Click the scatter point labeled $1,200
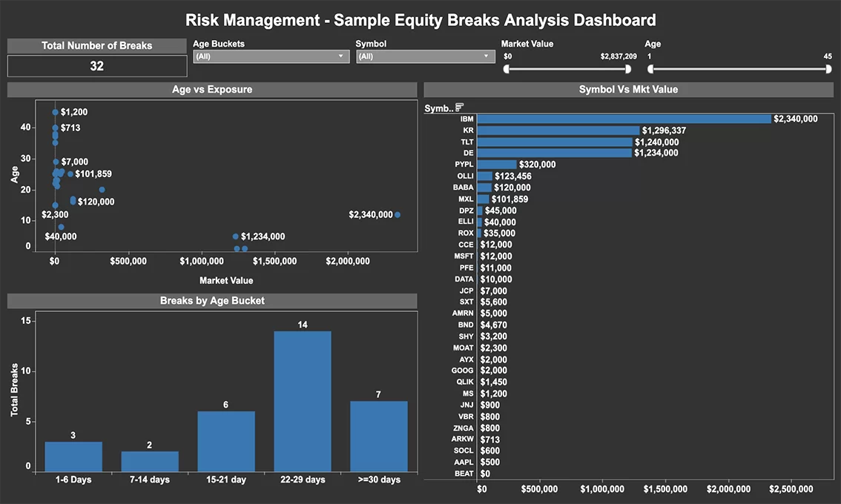 pos(55,112)
